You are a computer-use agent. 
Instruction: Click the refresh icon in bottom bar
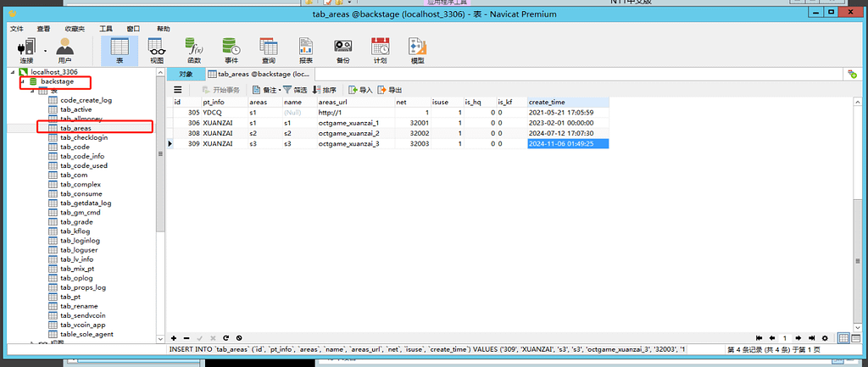[225, 337]
